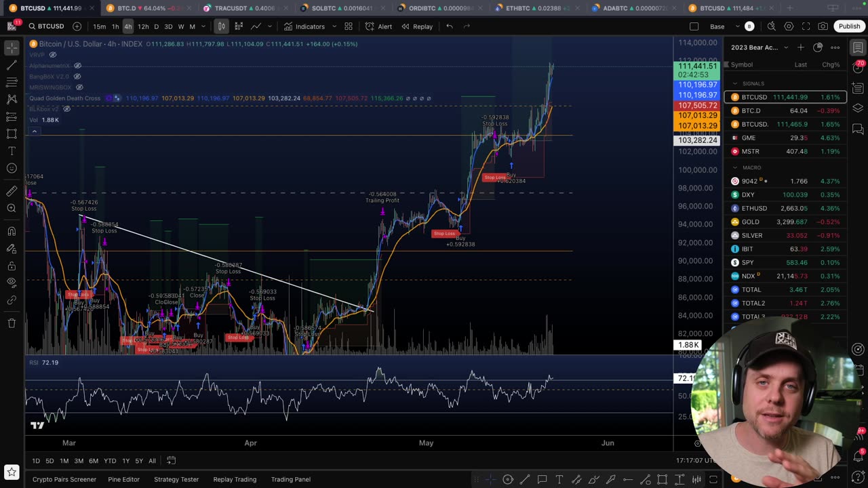Click the favorites star toolbar icon

tap(12, 472)
